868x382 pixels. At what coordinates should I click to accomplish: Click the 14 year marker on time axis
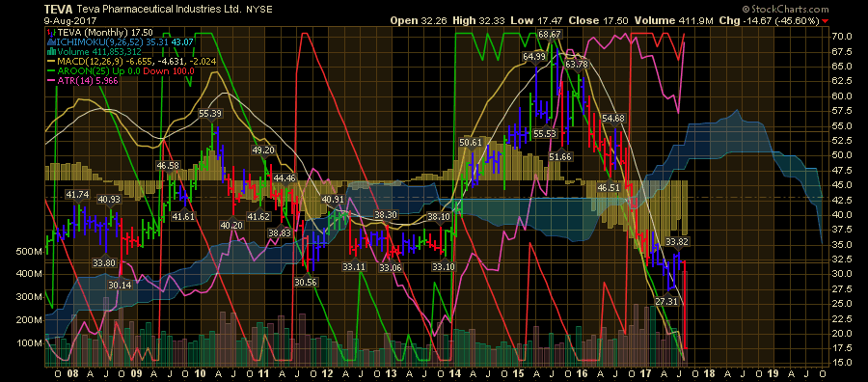pos(456,372)
